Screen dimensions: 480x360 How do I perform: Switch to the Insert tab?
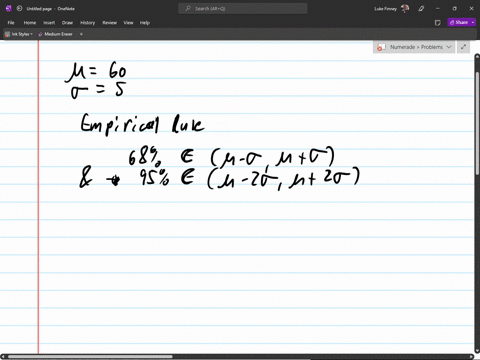coord(49,23)
